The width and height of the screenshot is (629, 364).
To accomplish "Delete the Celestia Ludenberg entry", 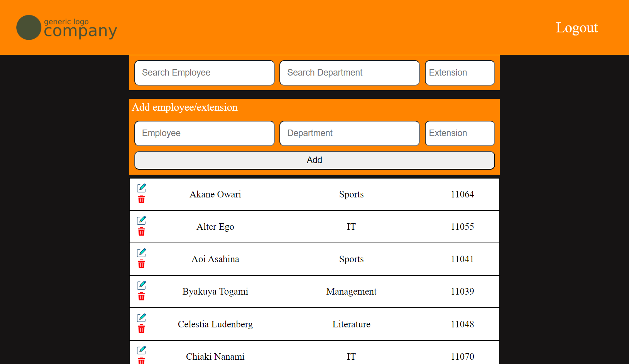I will click(141, 329).
